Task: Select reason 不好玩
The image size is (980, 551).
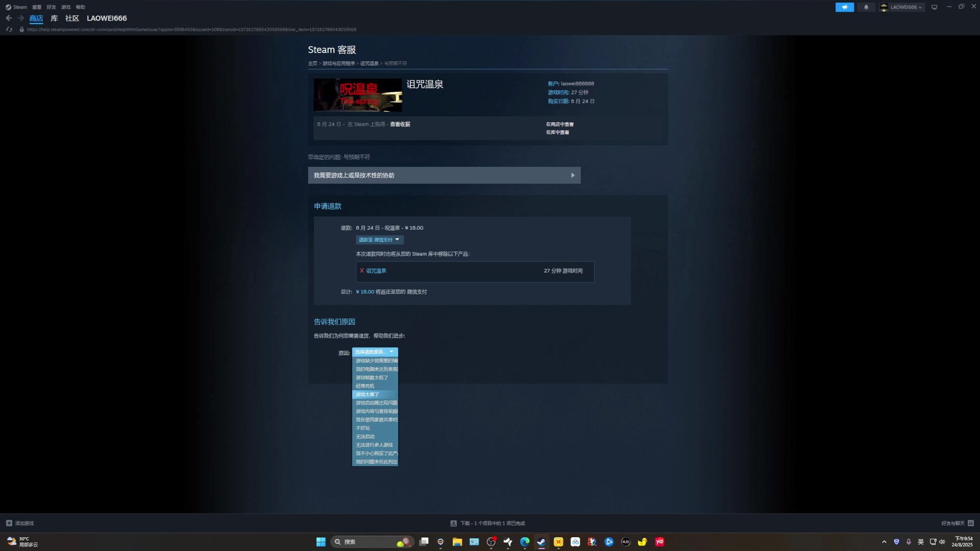Action: pyautogui.click(x=375, y=428)
